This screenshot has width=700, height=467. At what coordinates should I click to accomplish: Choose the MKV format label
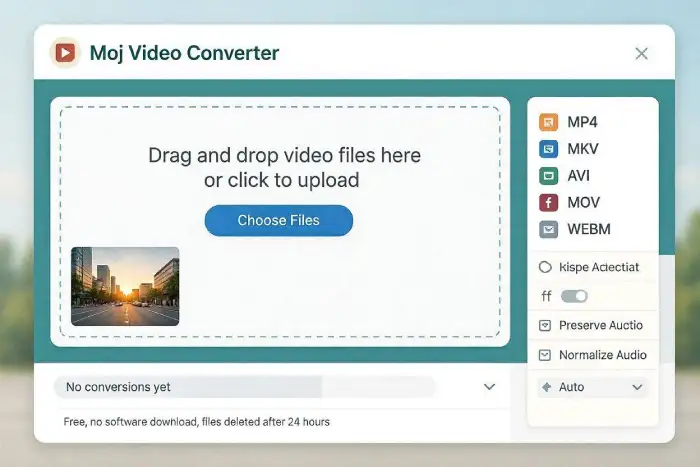[x=583, y=149]
